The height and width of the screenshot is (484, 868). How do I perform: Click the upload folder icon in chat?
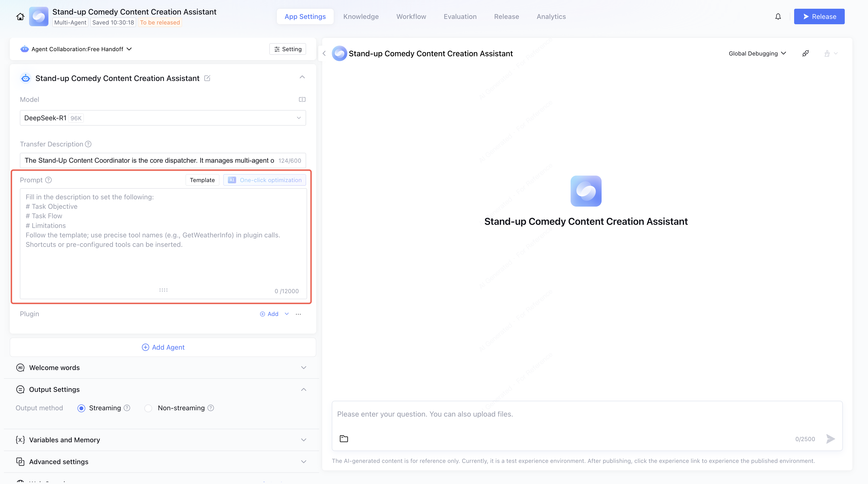[x=344, y=439]
